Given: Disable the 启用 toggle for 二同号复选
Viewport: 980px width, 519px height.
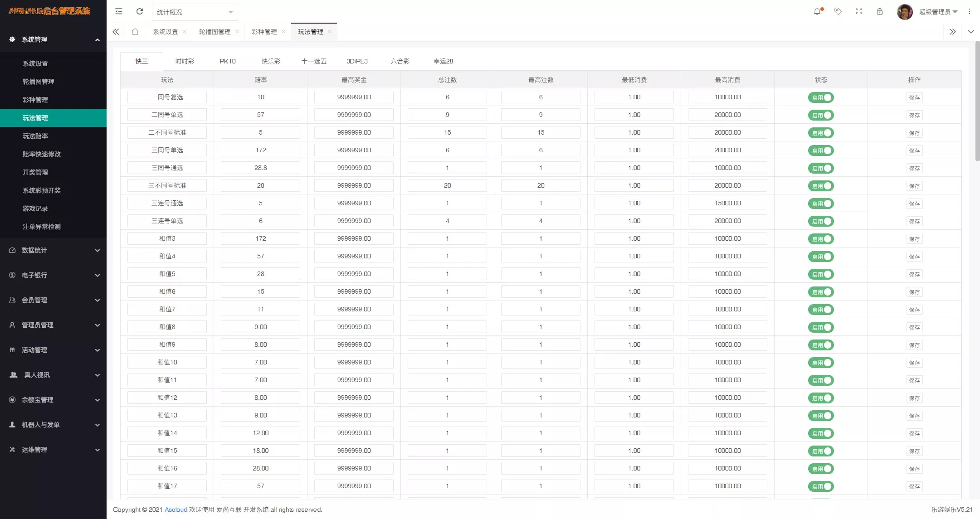Looking at the screenshot, I should click(x=821, y=97).
